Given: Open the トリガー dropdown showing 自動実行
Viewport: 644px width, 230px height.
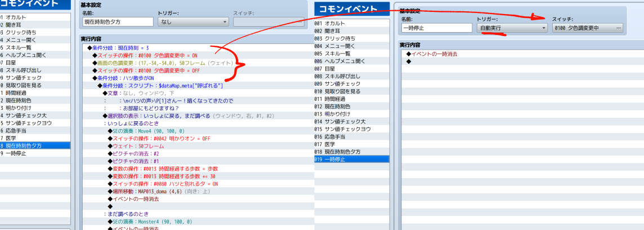Looking at the screenshot, I should pos(512,28).
